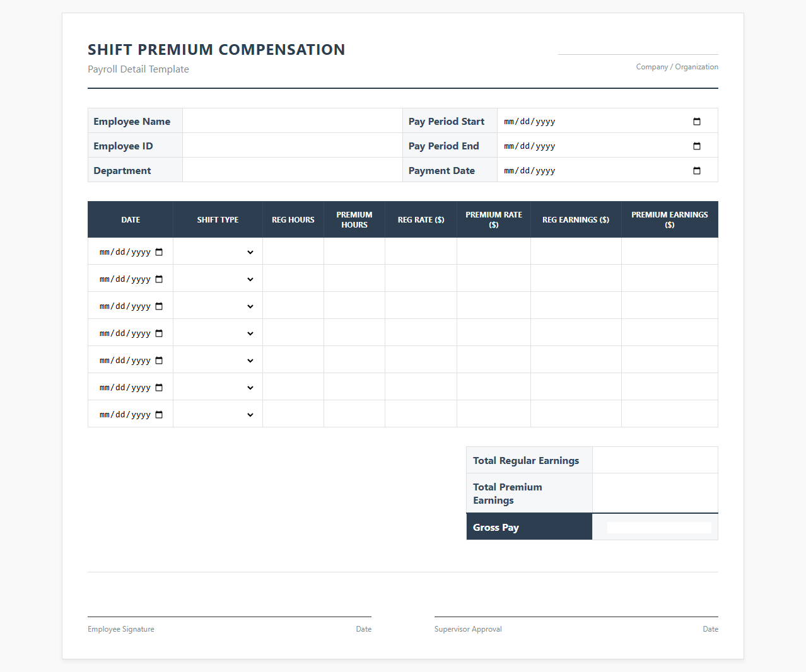
Task: Expand Shift Type dropdown in seventh row
Action: point(218,414)
